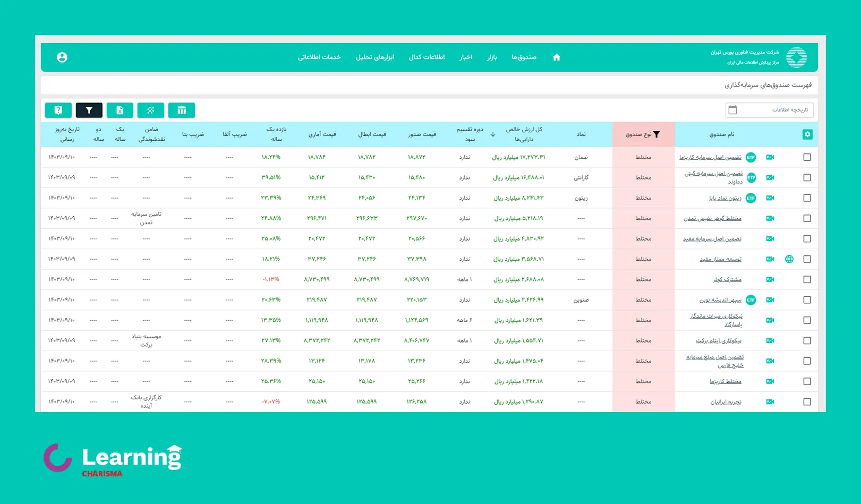The height and width of the screenshot is (504, 861).
Task: Click the -۱.۱۳% return value cell
Action: [271, 279]
